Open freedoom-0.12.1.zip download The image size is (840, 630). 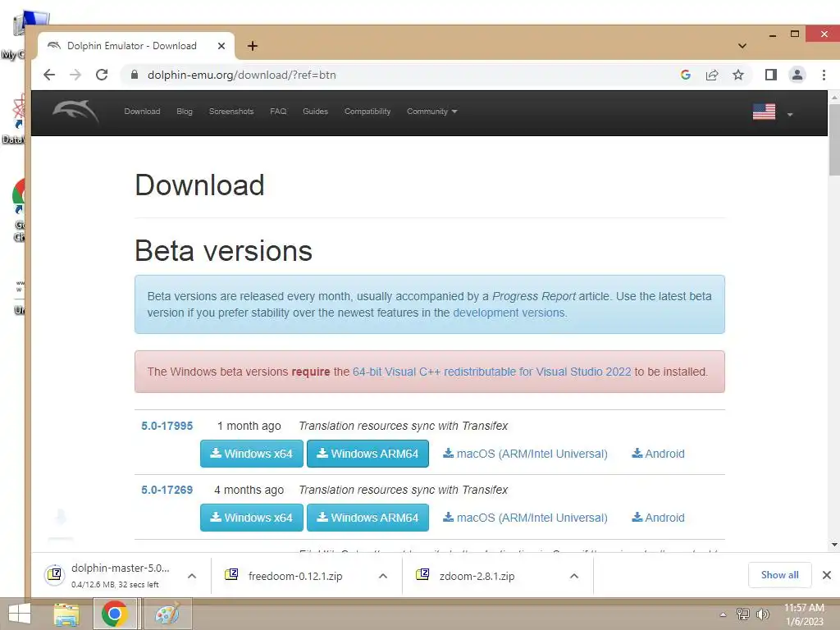(x=295, y=577)
